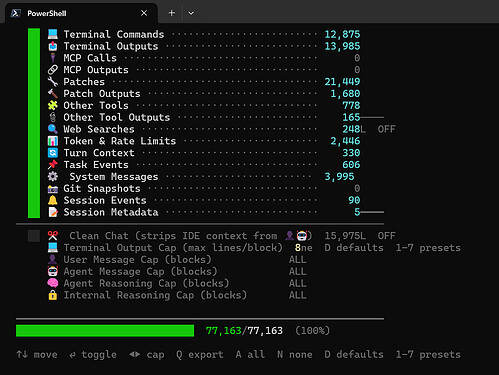This screenshot has width=499, height=375.
Task: Click the memo icon beside Session Metadata
Action: pos(53,212)
